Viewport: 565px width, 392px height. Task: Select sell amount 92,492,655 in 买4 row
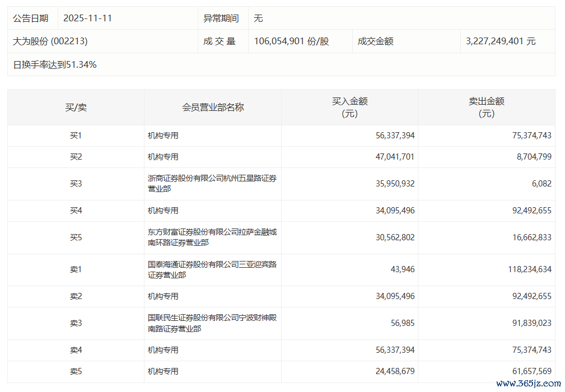[x=532, y=211]
